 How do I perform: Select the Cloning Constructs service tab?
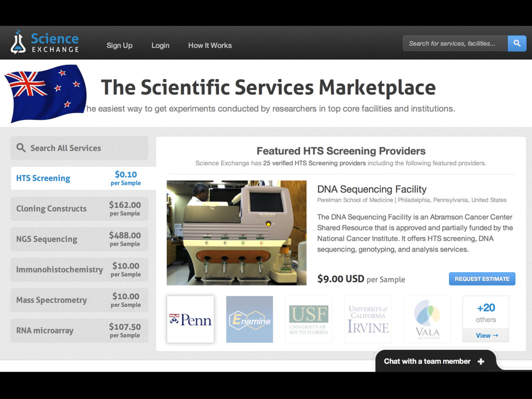[x=79, y=209]
